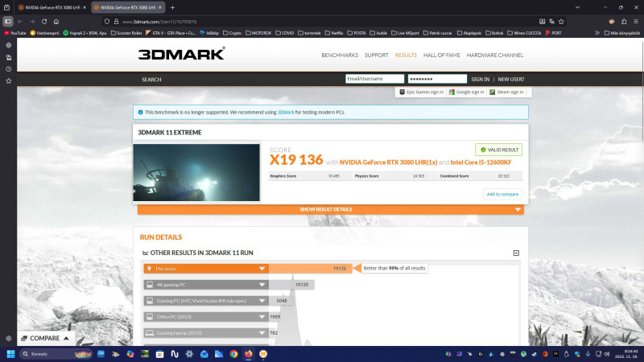The height and width of the screenshot is (362, 644).
Task: Reload the current page
Action: click(44, 22)
